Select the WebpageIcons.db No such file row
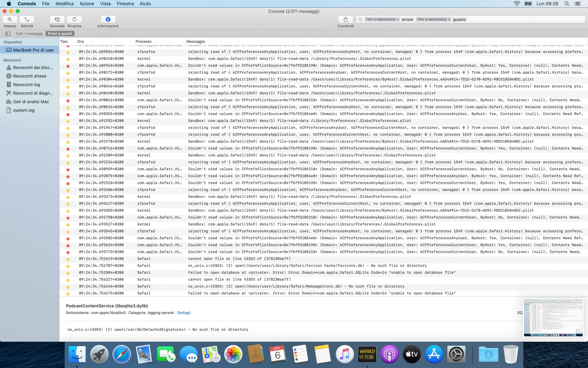 tap(323, 286)
